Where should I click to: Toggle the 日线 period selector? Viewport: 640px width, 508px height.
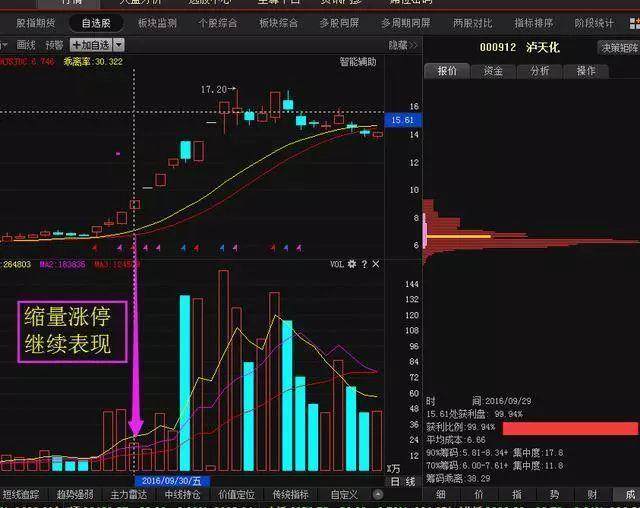point(403,481)
